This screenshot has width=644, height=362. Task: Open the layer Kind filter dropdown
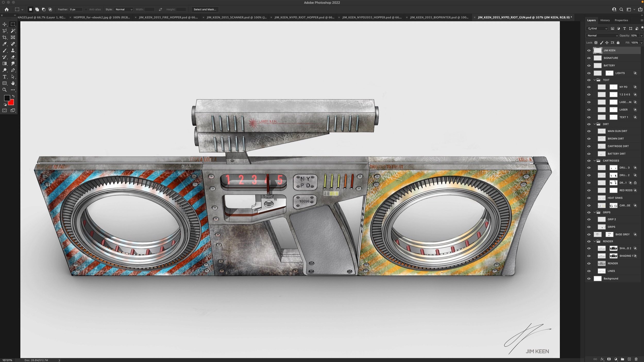pos(597,29)
